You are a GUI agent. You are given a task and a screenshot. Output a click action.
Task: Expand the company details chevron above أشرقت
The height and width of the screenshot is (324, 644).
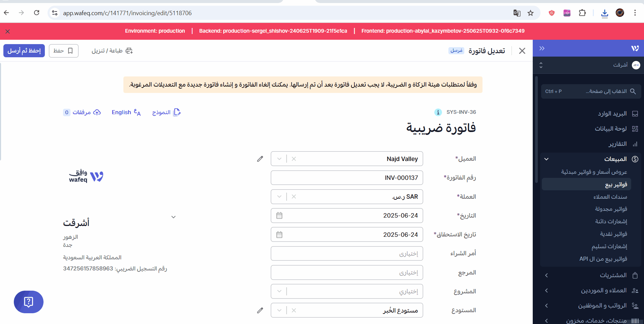point(173,217)
